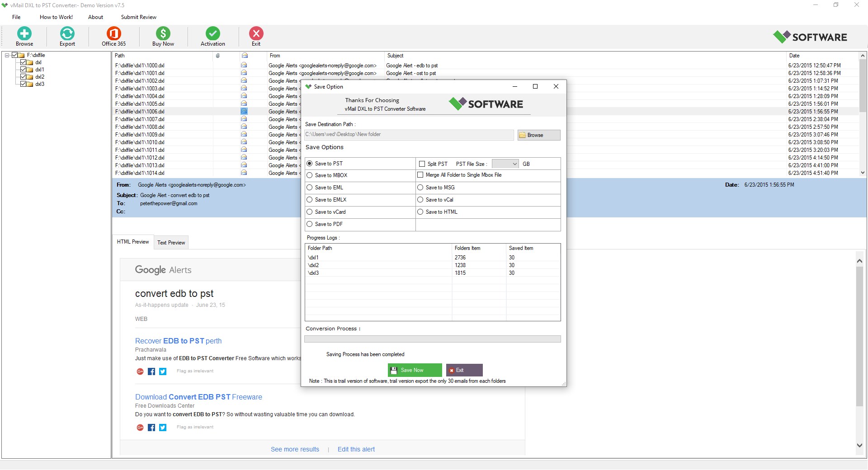Open the Recover EDB to PST perth link
This screenshot has height=470, width=868.
tap(178, 341)
